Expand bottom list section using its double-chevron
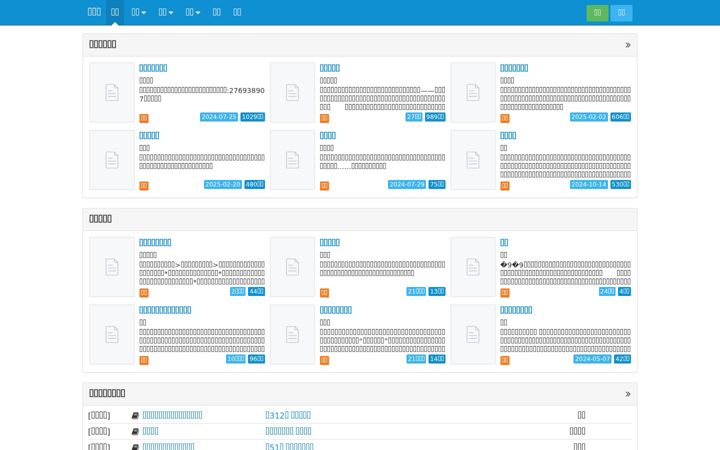Image resolution: width=720 pixels, height=450 pixels. [x=628, y=394]
